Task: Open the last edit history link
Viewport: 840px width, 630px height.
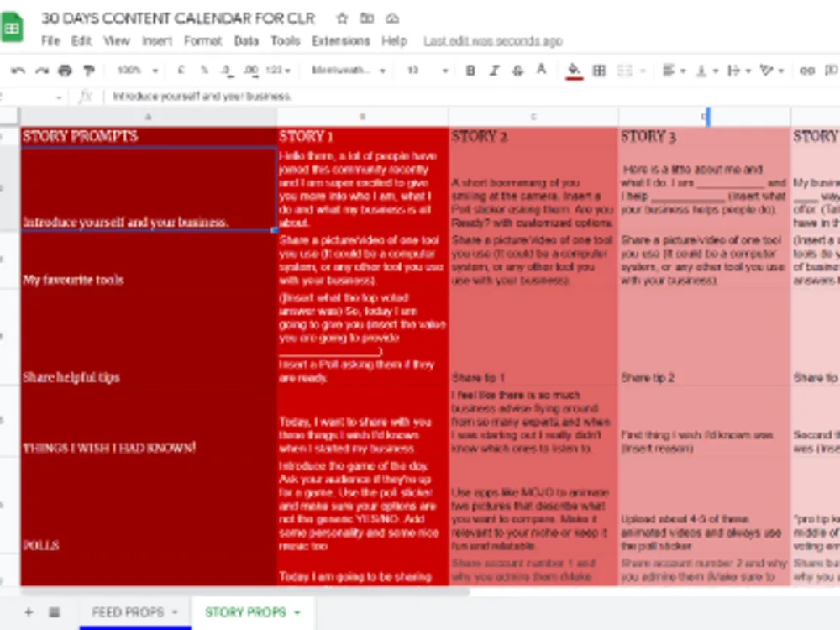Action: pos(493,41)
